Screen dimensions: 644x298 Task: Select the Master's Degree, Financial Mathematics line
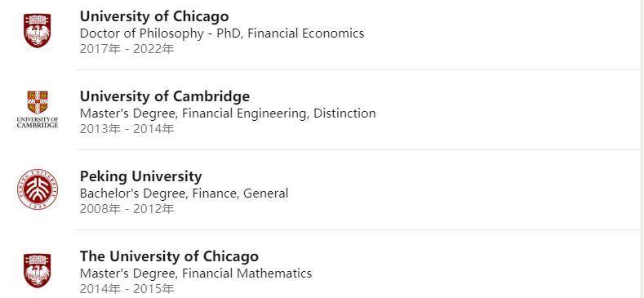tap(196, 273)
